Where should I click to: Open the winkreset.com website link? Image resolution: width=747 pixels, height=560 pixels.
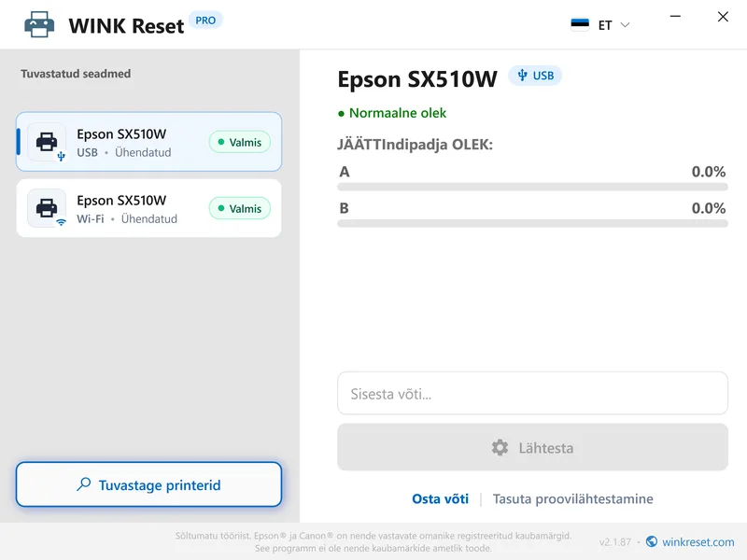click(x=698, y=542)
